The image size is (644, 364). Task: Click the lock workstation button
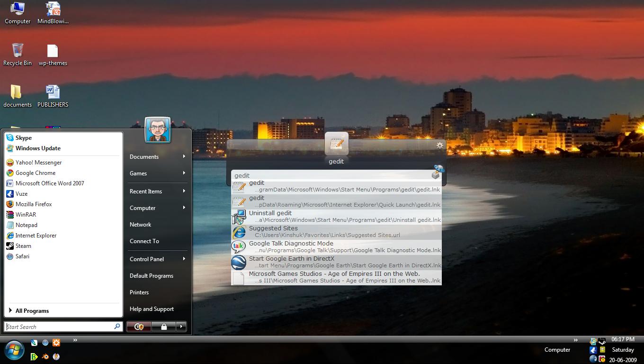click(164, 326)
